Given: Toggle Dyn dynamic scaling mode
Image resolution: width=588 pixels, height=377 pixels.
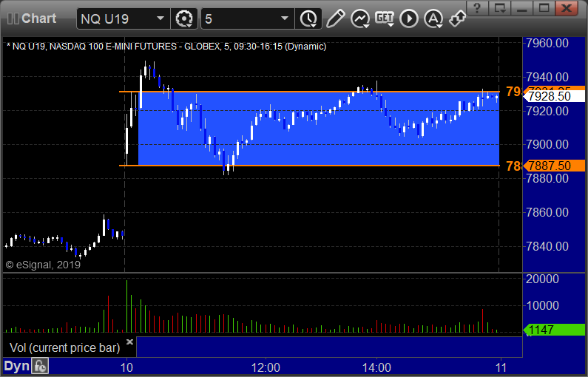Looking at the screenshot, I should [16, 366].
